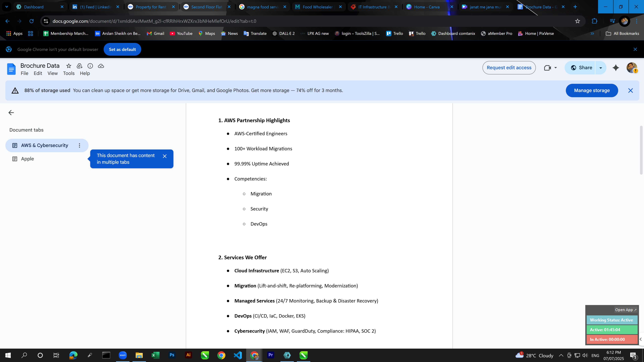
Task: Open Chrome three-dot menu
Action: 637,21
